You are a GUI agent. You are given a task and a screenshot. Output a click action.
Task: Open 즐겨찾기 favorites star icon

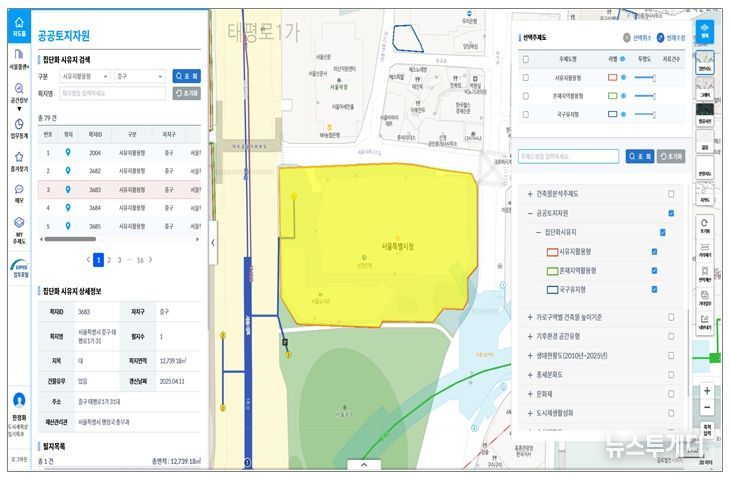[18, 161]
